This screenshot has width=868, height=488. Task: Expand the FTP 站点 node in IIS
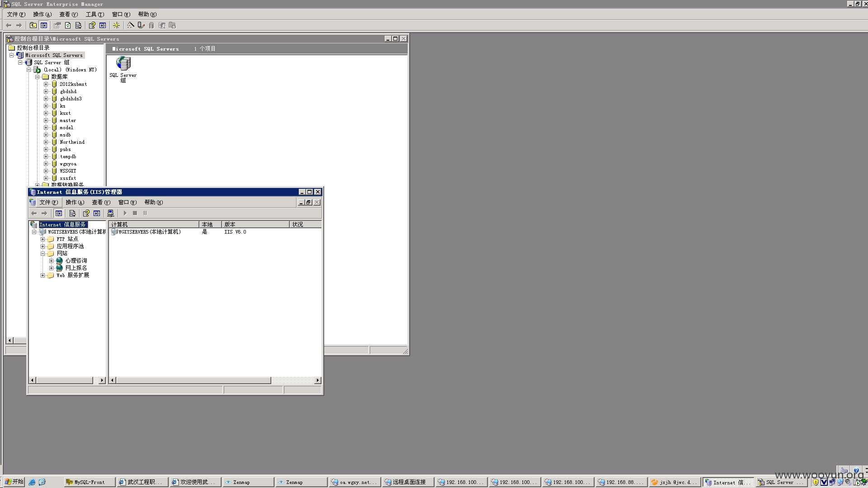point(42,239)
